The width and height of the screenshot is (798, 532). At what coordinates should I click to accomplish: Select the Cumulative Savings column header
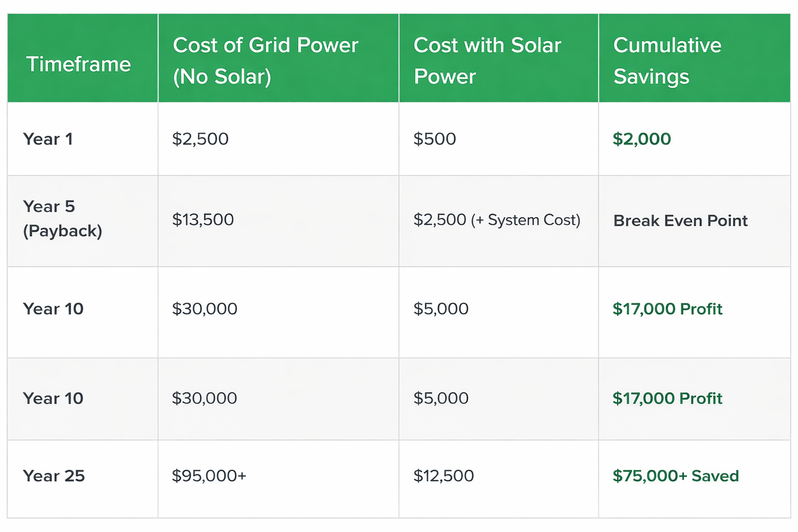[667, 61]
